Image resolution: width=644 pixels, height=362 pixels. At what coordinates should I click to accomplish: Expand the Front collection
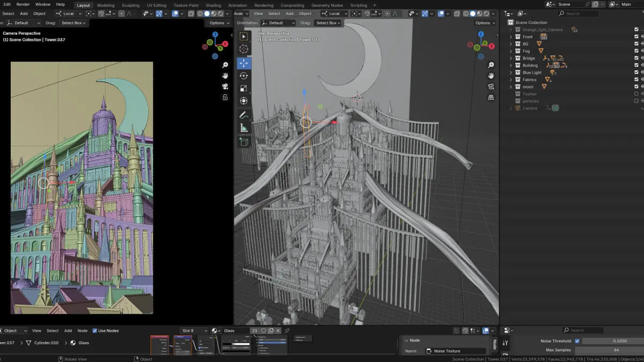pos(511,37)
